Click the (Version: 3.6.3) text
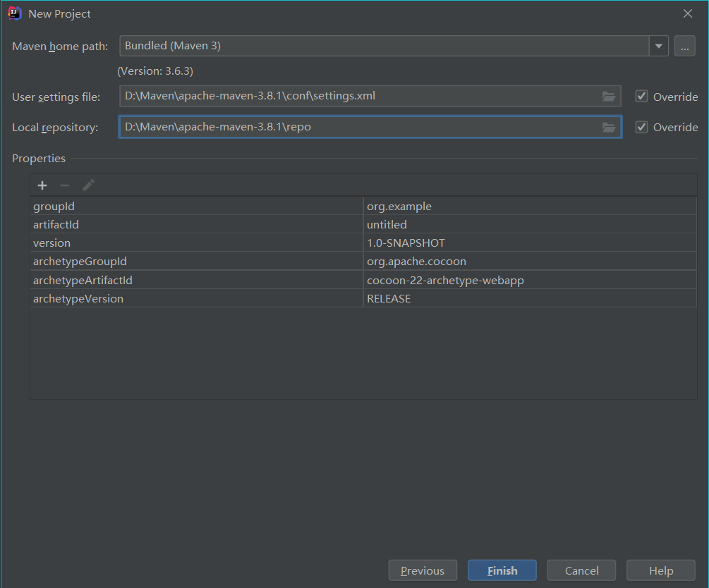 coord(155,71)
